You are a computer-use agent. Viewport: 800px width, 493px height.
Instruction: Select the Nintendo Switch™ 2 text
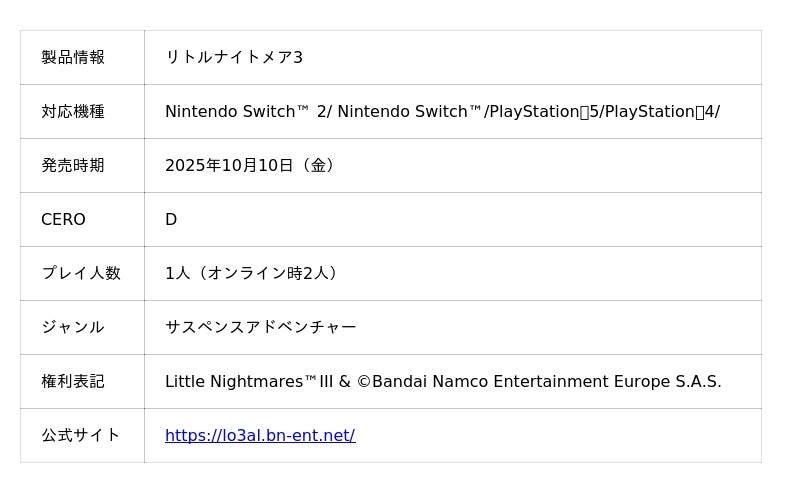pyautogui.click(x=247, y=111)
